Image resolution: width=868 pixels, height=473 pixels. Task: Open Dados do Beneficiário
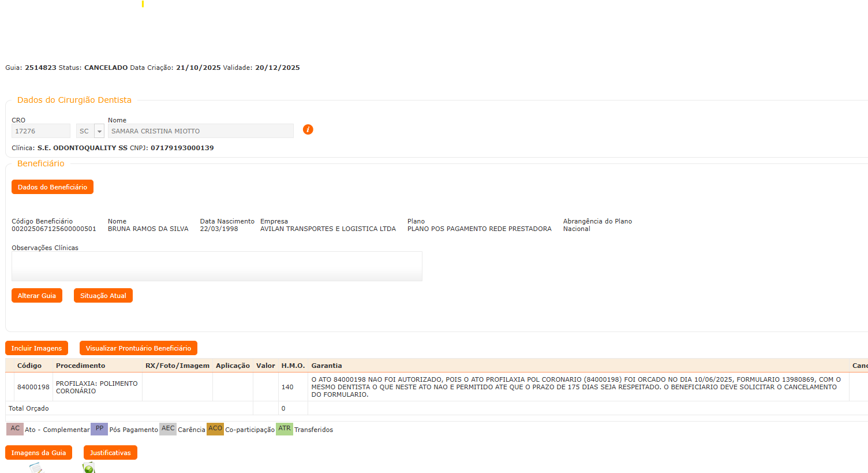point(52,187)
